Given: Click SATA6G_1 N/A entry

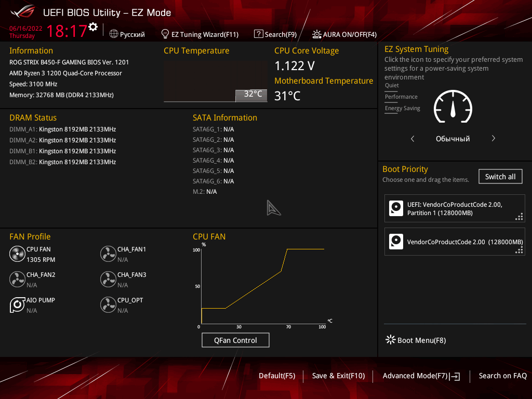Looking at the screenshot, I should 214,129.
